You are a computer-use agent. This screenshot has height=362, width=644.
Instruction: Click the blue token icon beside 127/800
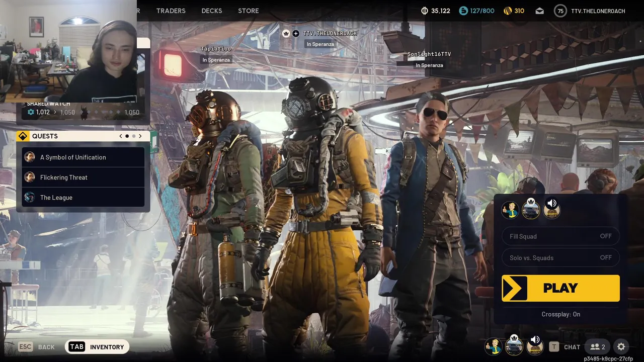pos(463,11)
